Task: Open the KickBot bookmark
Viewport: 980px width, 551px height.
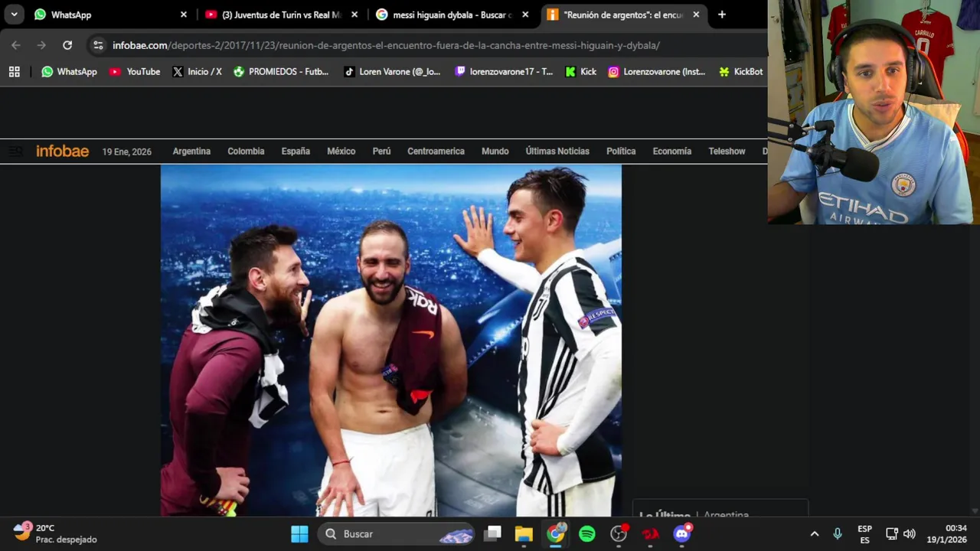Action: (740, 71)
